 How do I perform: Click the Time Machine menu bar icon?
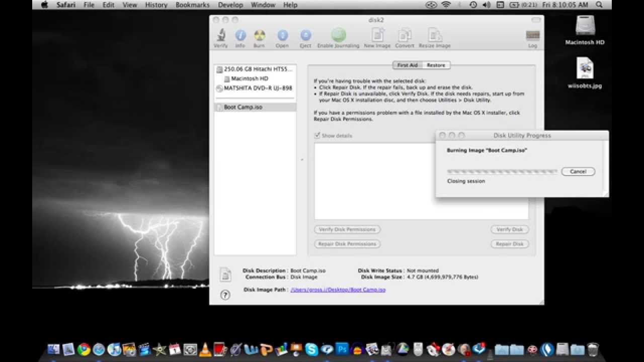[473, 5]
